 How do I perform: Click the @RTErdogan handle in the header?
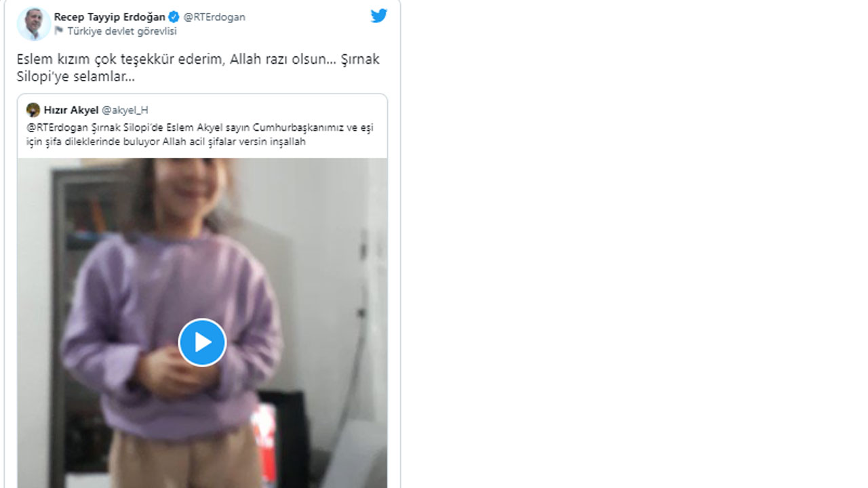point(214,17)
